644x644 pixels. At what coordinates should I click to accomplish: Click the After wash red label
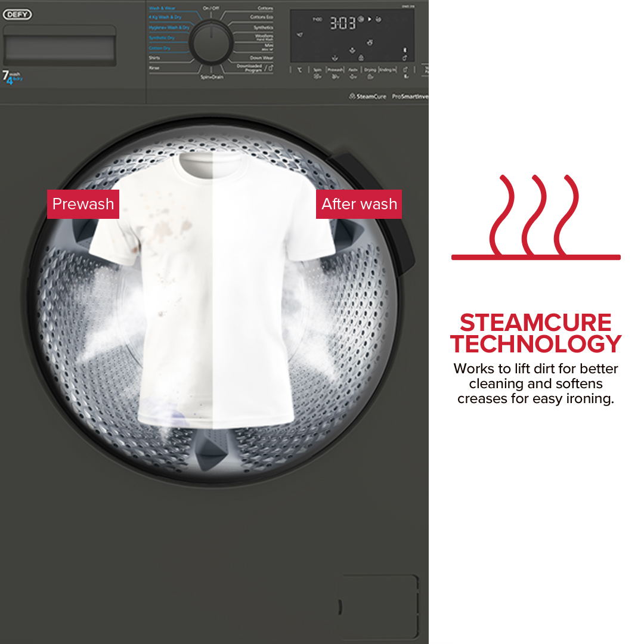coord(359,204)
